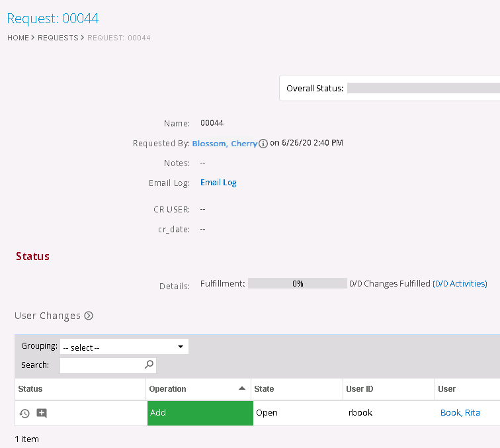Viewport: 500px width, 448px height.
Task: Sort by the User ID column header
Action: click(359, 389)
